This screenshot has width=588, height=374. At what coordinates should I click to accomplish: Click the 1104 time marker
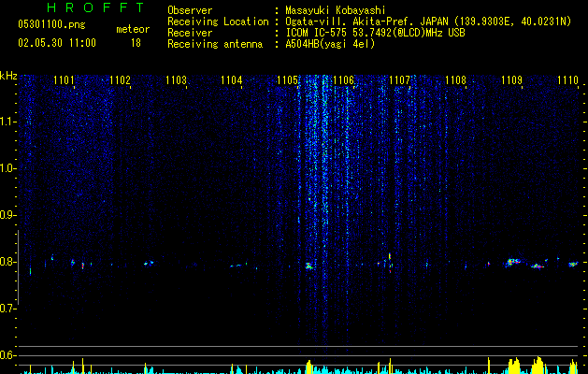232,80
